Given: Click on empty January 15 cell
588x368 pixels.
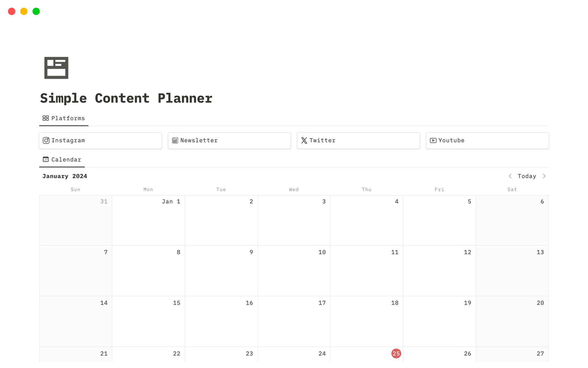Looking at the screenshot, I should [x=148, y=320].
